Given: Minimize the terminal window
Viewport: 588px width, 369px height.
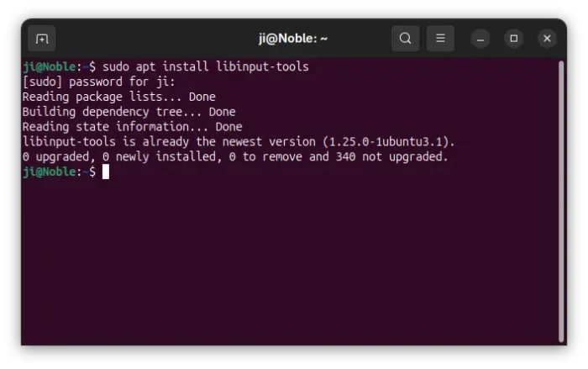Looking at the screenshot, I should pyautogui.click(x=480, y=39).
